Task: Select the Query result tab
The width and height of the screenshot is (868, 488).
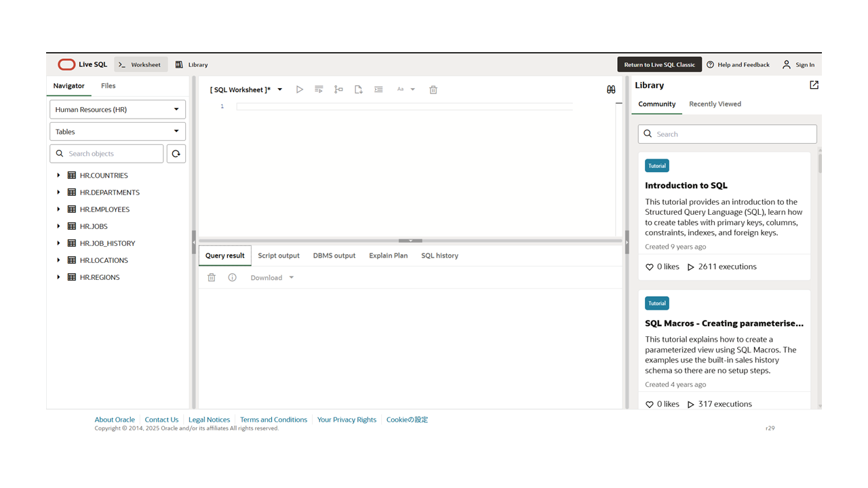Action: [x=225, y=256]
